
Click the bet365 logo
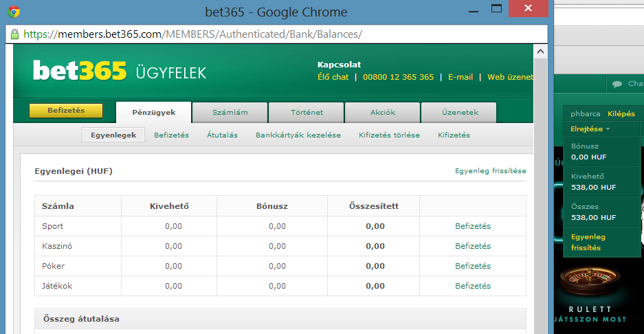[80, 71]
